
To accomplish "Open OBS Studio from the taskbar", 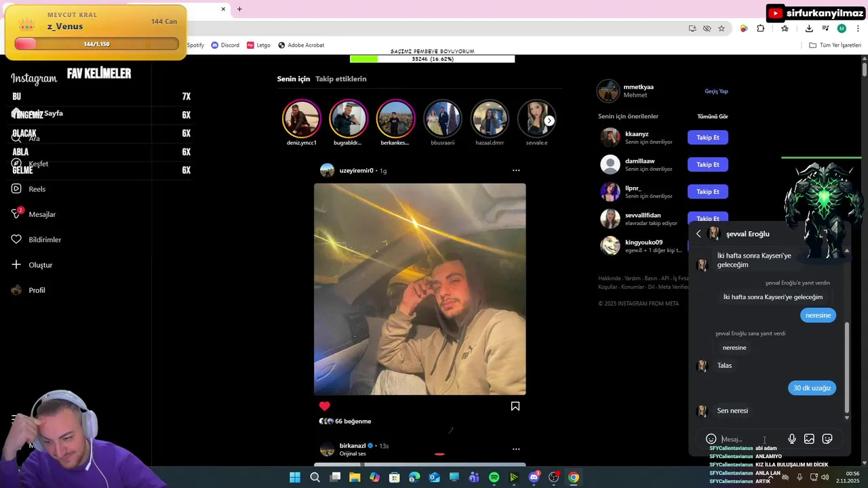I will [554, 478].
